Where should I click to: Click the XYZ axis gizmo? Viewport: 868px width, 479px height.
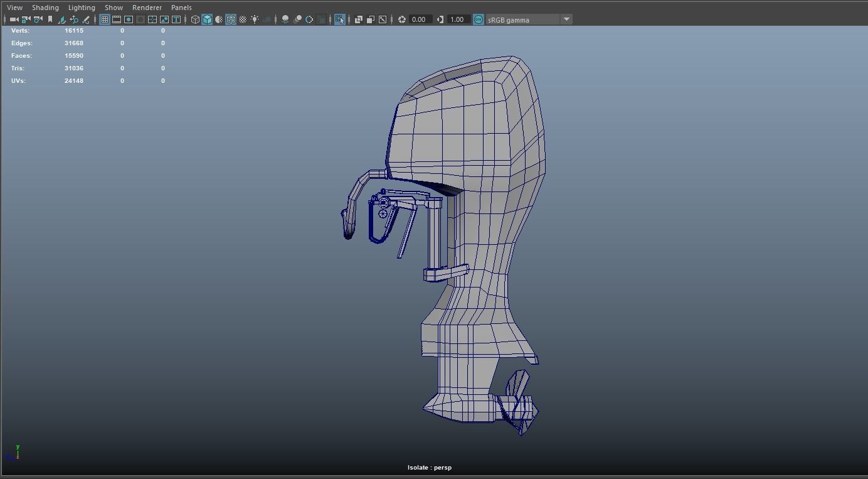(15, 452)
